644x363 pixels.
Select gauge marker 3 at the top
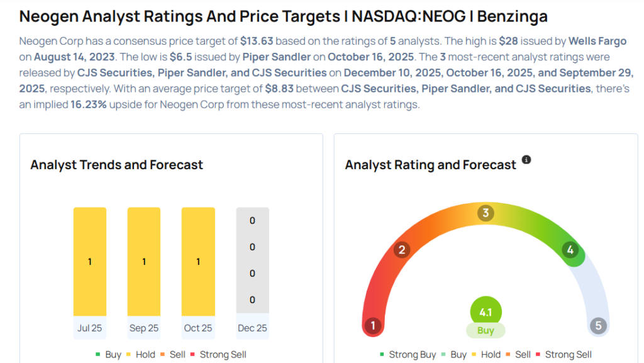pos(485,213)
